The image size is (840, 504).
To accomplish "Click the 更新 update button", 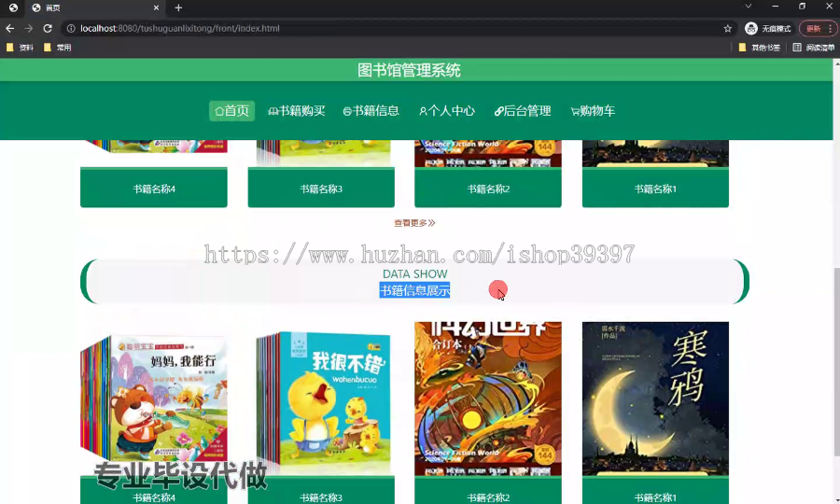I will [x=813, y=28].
